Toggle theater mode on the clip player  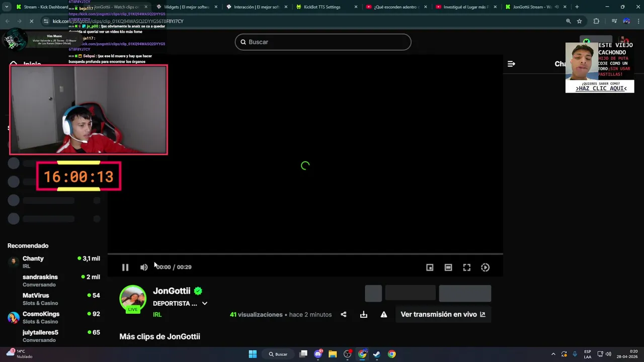point(448,267)
